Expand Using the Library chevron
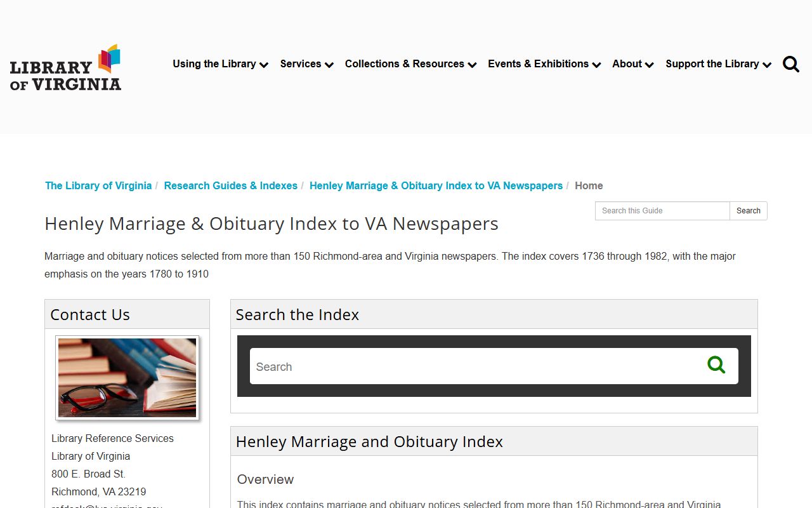 [x=264, y=65]
